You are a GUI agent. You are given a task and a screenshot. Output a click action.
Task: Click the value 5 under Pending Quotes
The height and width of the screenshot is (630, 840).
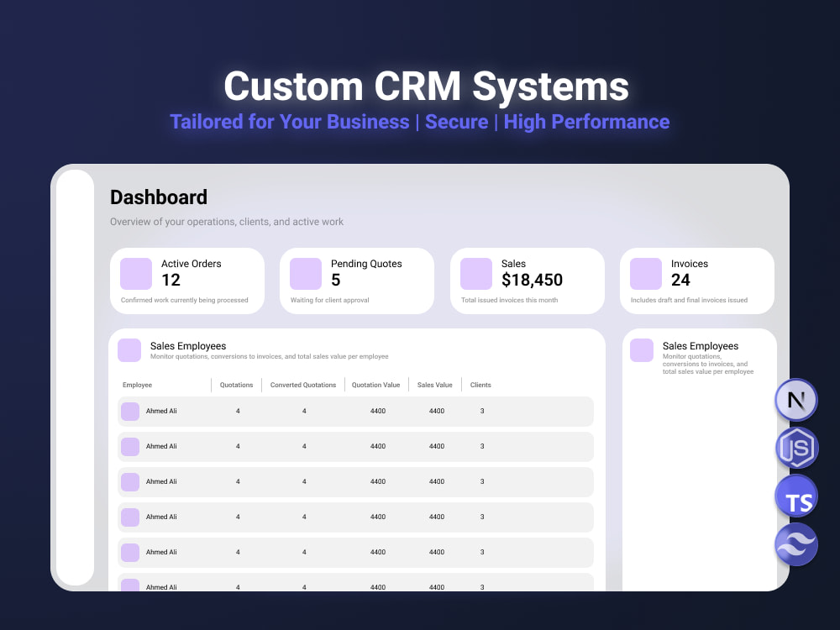(x=336, y=280)
